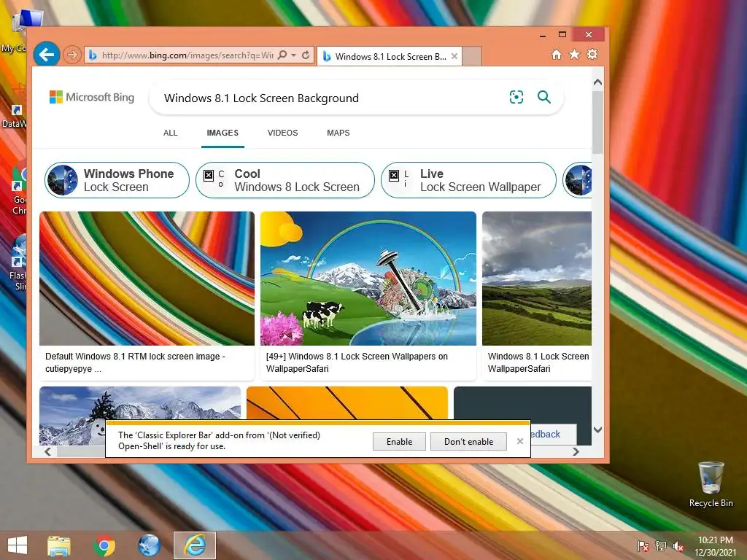Open Bing visual search camera icon
This screenshot has width=747, height=560.
point(516,97)
